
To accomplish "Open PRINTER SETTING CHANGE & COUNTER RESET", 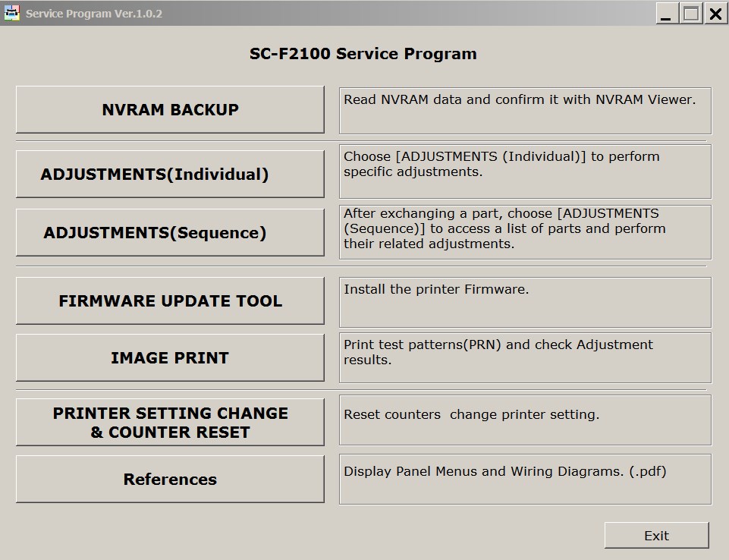I will tap(170, 423).
